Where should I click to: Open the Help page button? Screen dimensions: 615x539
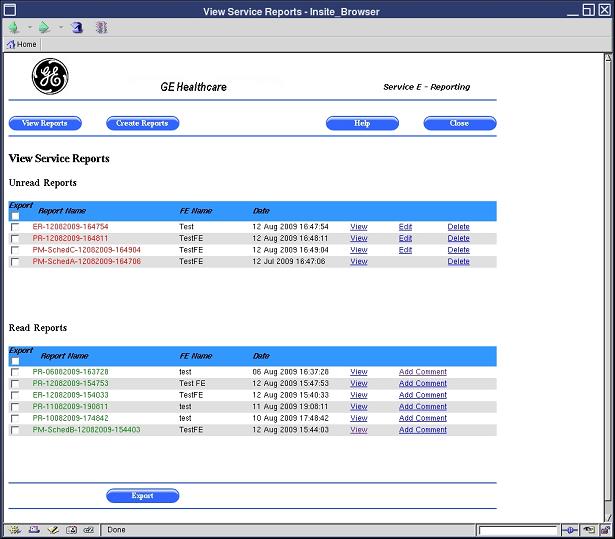(362, 124)
